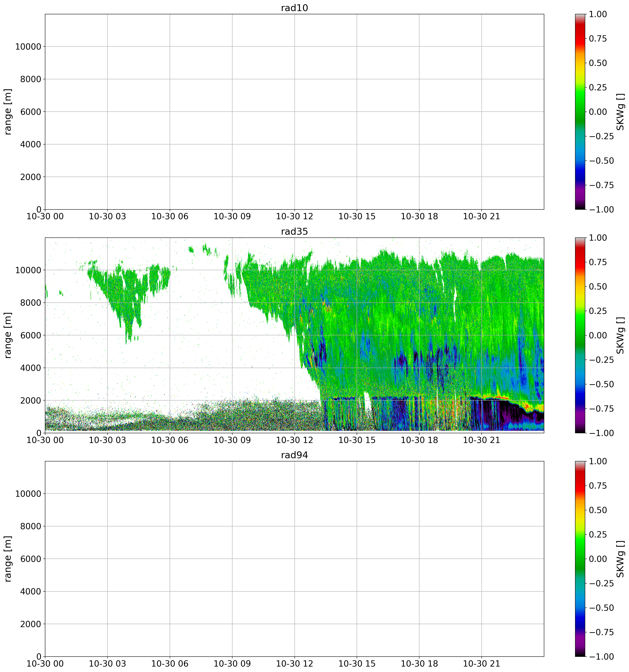Click the rad94 y-axis tick label 10000
Viewport: 629px width, 672px height.
(x=28, y=494)
